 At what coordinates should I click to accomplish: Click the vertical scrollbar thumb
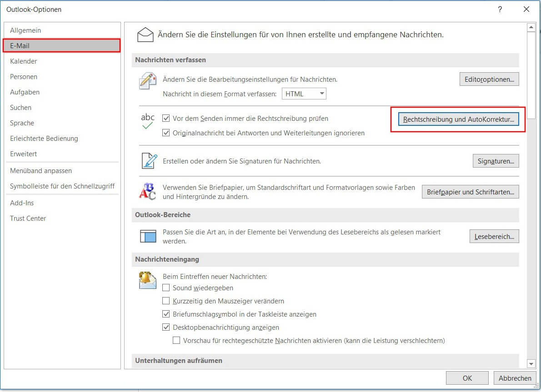[x=531, y=75]
